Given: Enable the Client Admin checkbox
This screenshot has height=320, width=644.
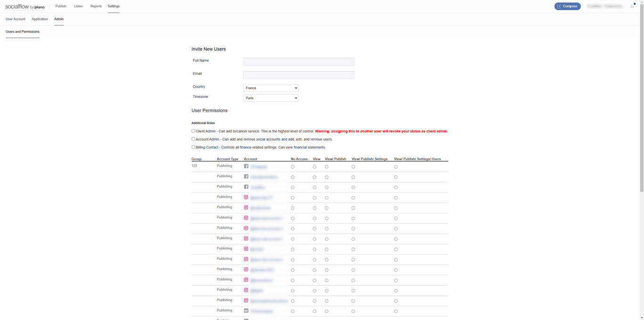Looking at the screenshot, I should point(193,131).
